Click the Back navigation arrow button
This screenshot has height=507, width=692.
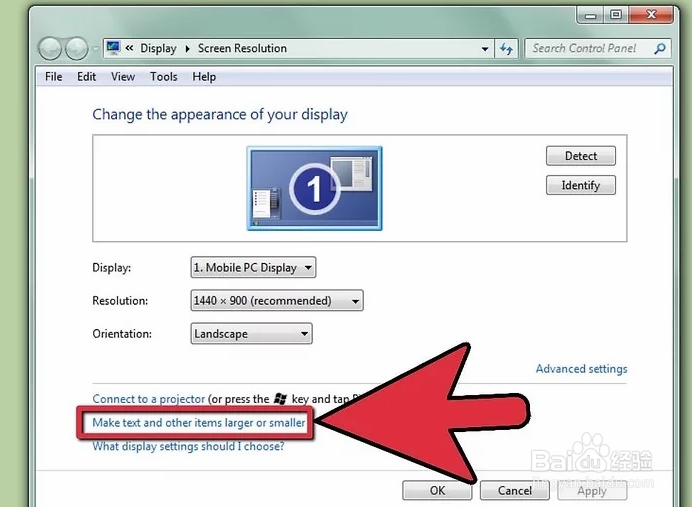(50, 49)
